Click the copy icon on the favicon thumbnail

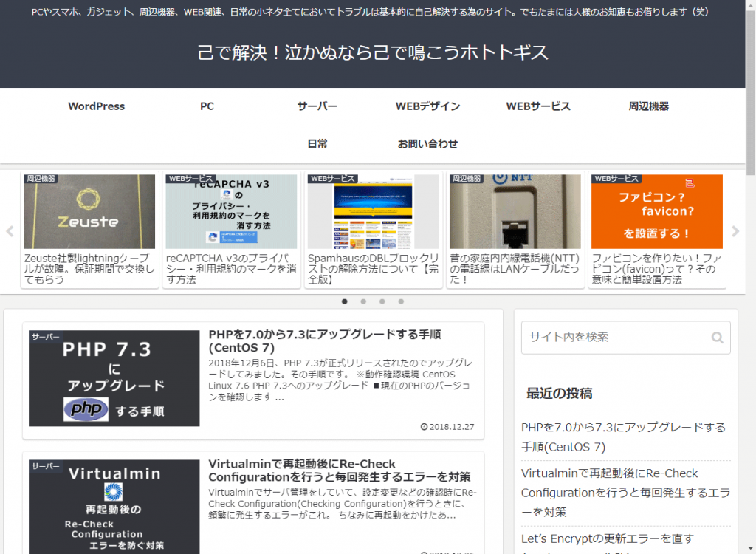click(689, 182)
